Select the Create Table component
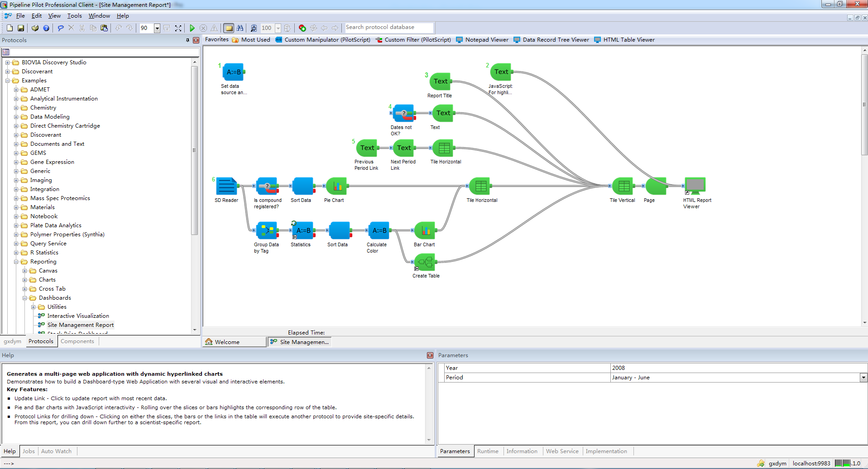The width and height of the screenshot is (868, 469). (425, 262)
